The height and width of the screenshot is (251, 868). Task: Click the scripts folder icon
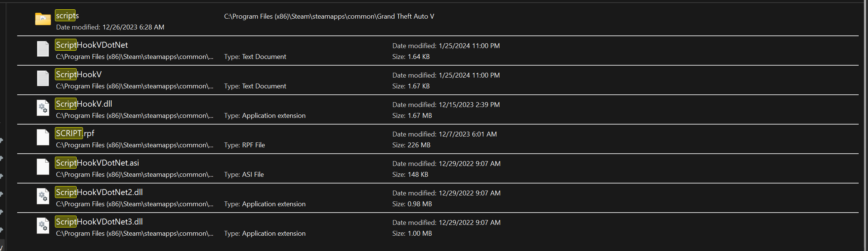pos(43,19)
